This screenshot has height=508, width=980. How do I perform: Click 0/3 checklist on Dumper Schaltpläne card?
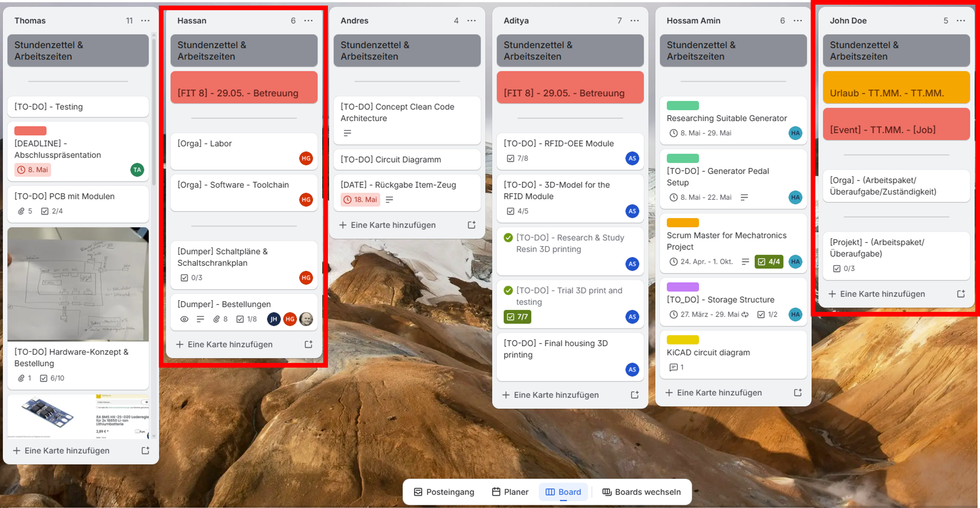pyautogui.click(x=191, y=278)
